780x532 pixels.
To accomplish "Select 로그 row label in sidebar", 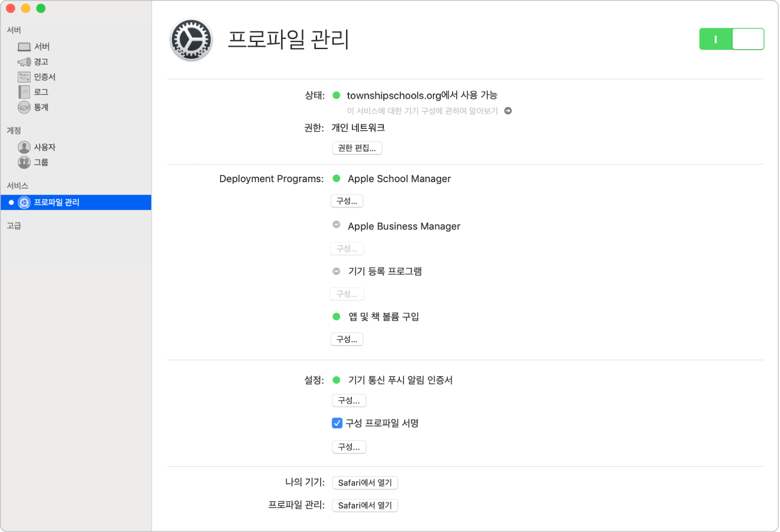I will tap(41, 92).
